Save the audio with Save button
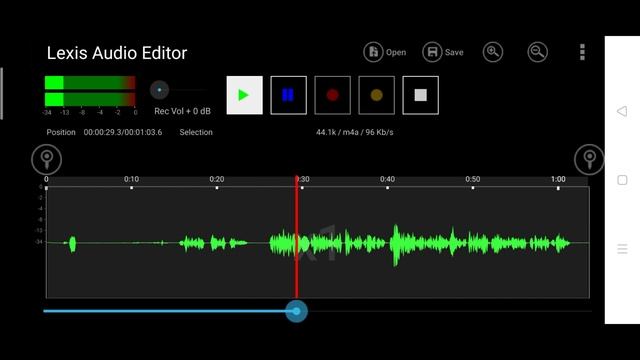640x360 pixels. [443, 52]
